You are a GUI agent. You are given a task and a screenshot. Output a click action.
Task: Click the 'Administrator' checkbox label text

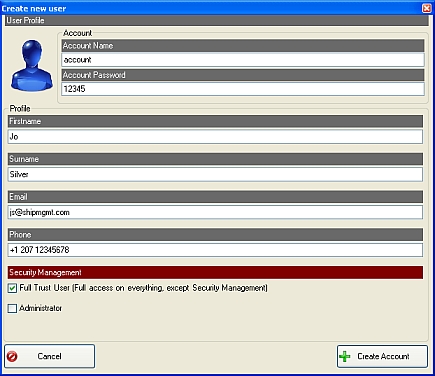coord(40,308)
